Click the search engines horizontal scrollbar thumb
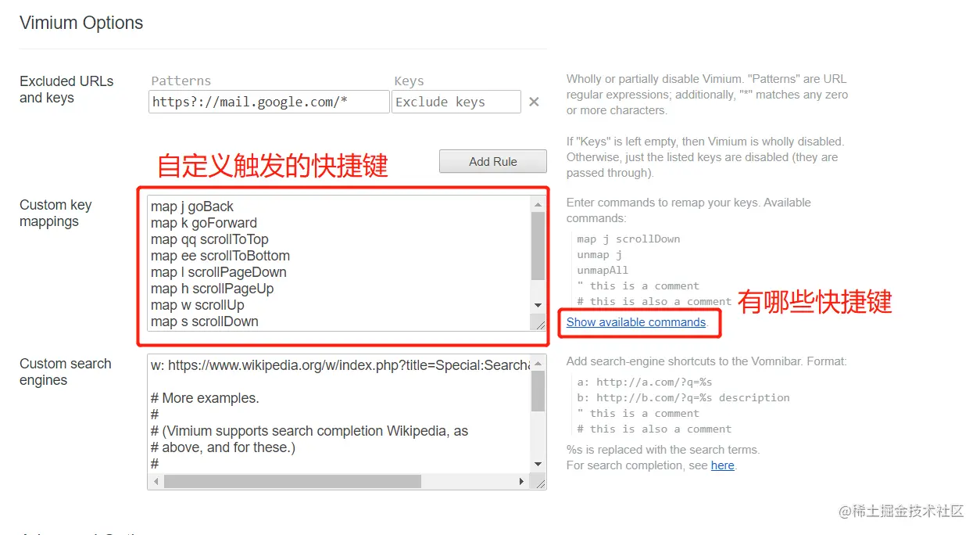980x535 pixels. pos(292,481)
